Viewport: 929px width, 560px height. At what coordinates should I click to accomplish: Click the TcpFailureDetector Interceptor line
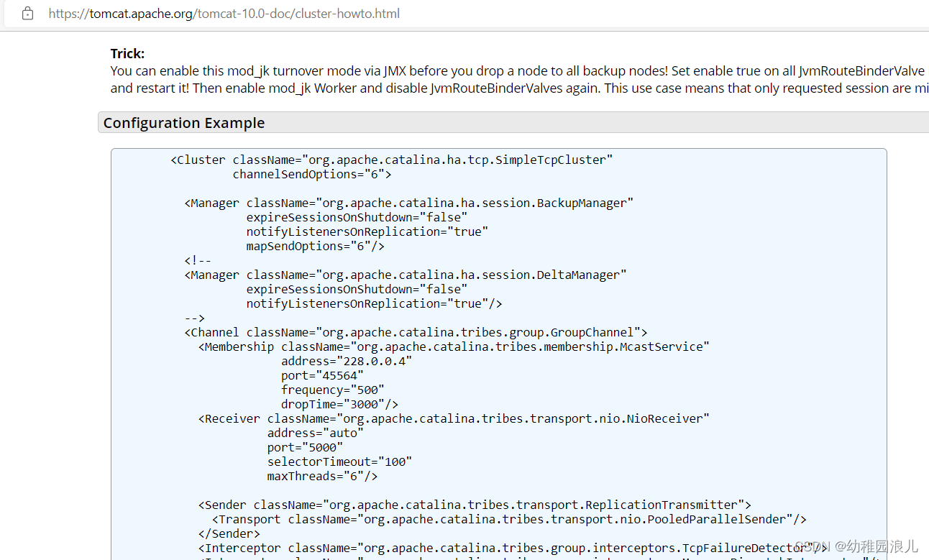[x=513, y=548]
